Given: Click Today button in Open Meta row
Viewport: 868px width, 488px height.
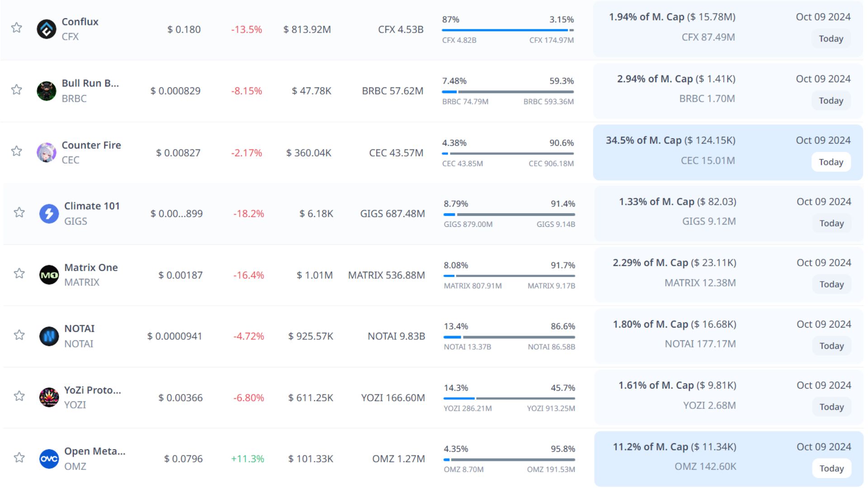Looking at the screenshot, I should coord(831,469).
